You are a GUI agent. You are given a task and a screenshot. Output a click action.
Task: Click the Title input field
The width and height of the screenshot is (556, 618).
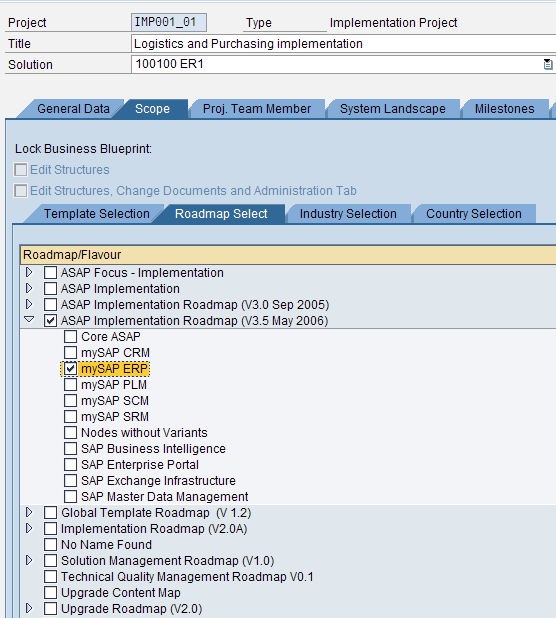click(x=343, y=44)
